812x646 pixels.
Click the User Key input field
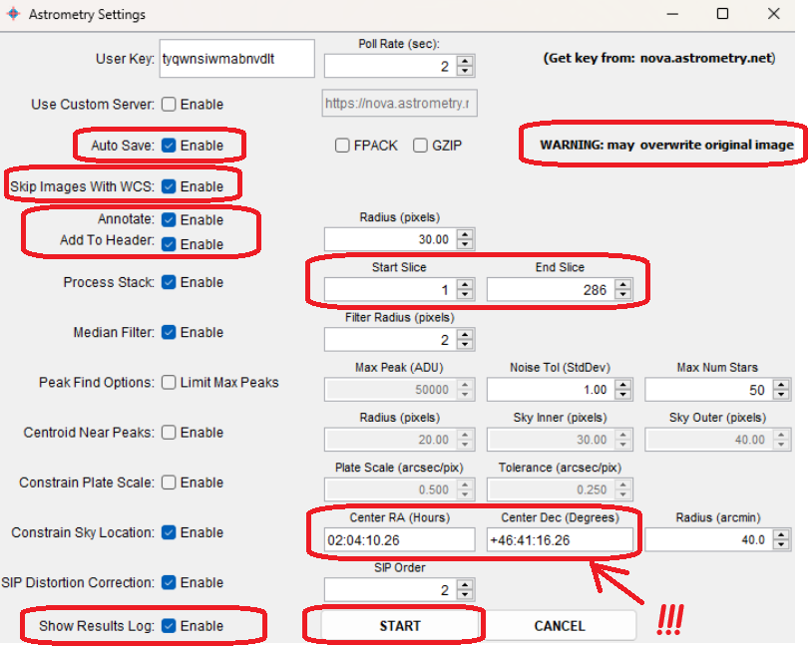pyautogui.click(x=236, y=59)
